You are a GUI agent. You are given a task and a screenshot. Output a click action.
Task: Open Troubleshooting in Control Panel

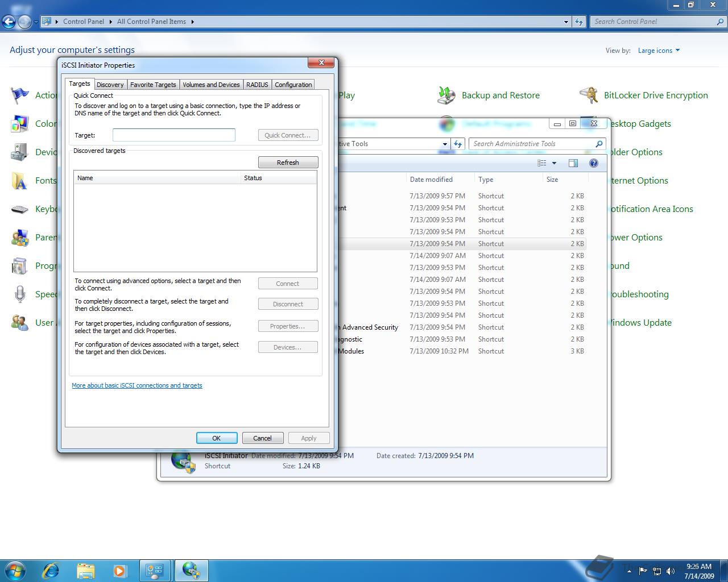pos(639,294)
